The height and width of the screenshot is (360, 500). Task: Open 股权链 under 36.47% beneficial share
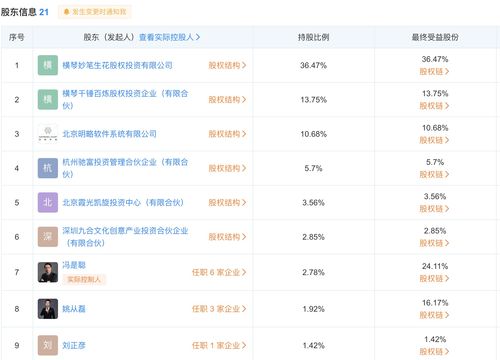(x=434, y=71)
